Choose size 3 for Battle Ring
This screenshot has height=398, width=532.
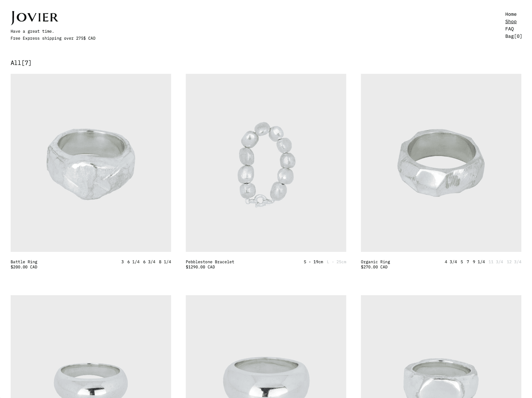123,262
